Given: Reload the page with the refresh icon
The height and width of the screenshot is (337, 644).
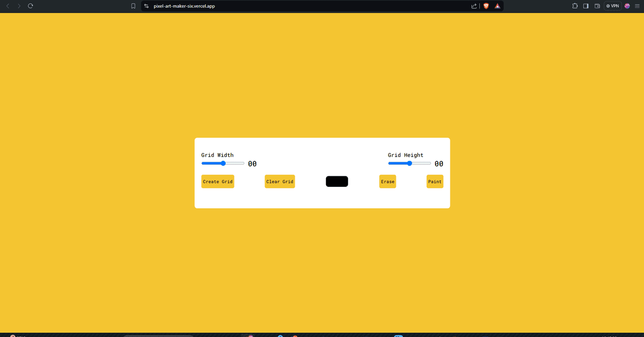Looking at the screenshot, I should pos(31,6).
